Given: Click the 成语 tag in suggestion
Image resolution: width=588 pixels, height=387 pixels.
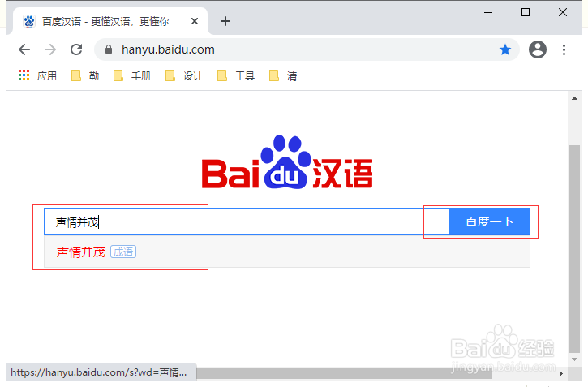Looking at the screenshot, I should click(123, 252).
